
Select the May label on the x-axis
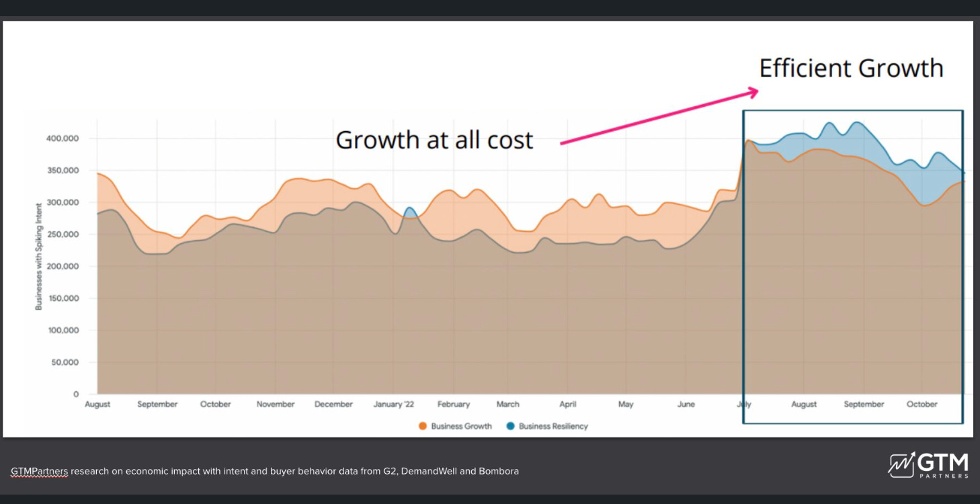(x=625, y=404)
